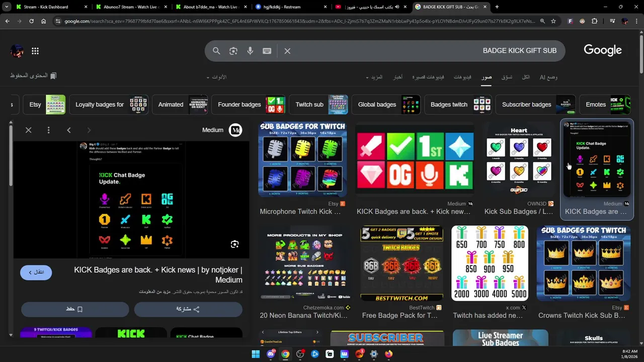Select the Emotes filter chip
Image resolution: width=644 pixels, height=362 pixels.
605,105
